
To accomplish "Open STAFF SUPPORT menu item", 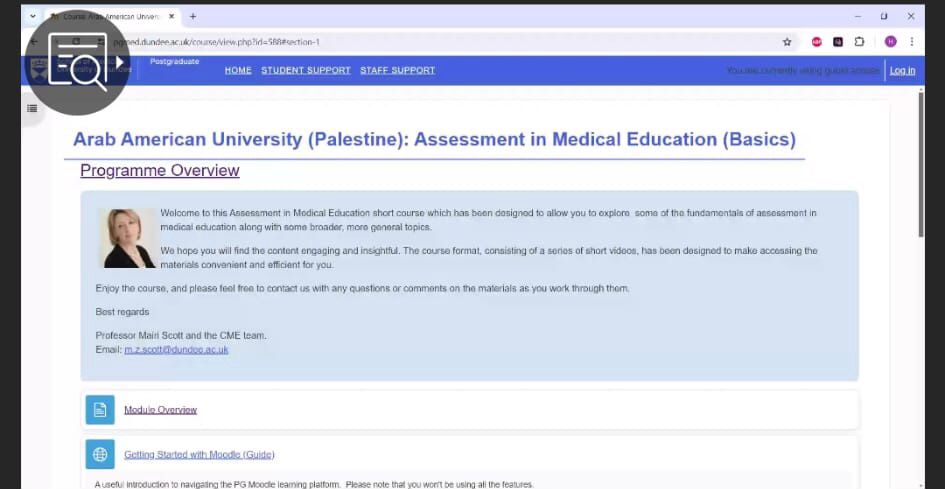I will pos(398,71).
